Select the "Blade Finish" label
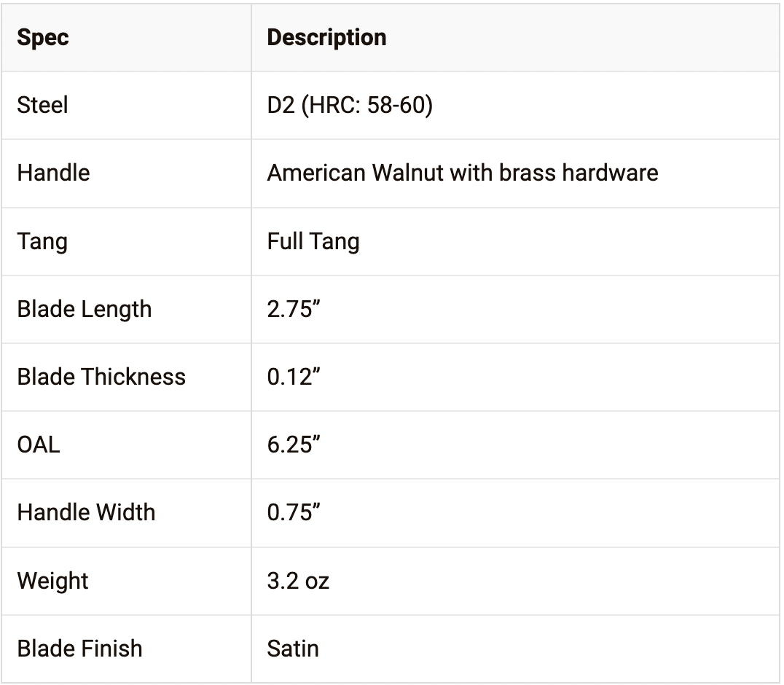This screenshot has width=784, height=685. click(79, 649)
